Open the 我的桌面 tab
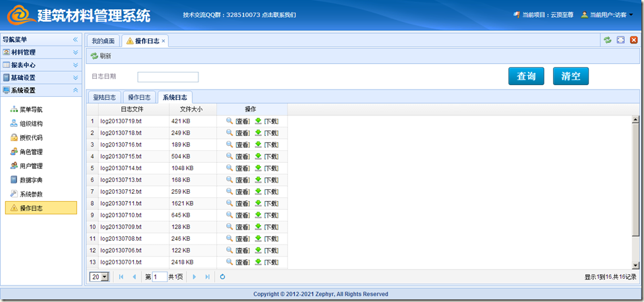This screenshot has height=302, width=644. [103, 41]
